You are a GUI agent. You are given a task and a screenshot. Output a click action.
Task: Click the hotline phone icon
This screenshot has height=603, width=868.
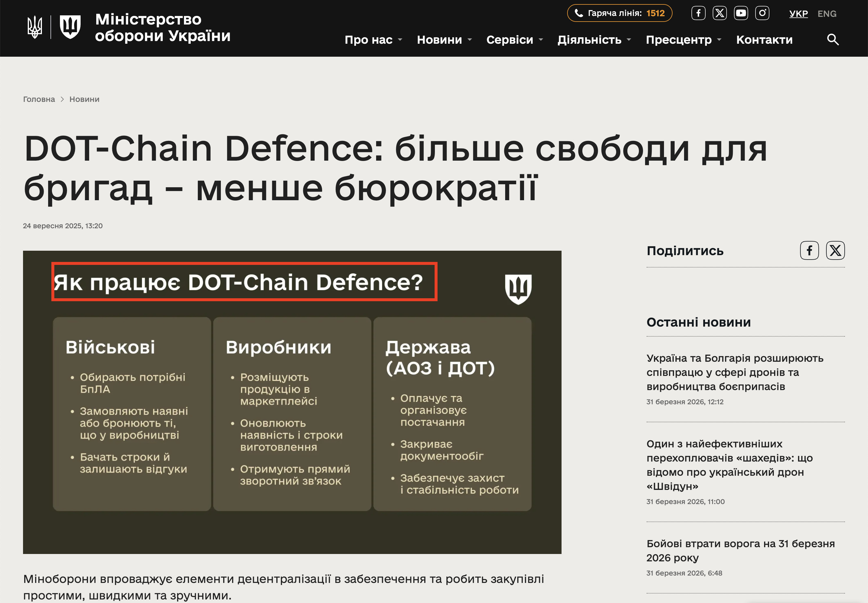[579, 13]
